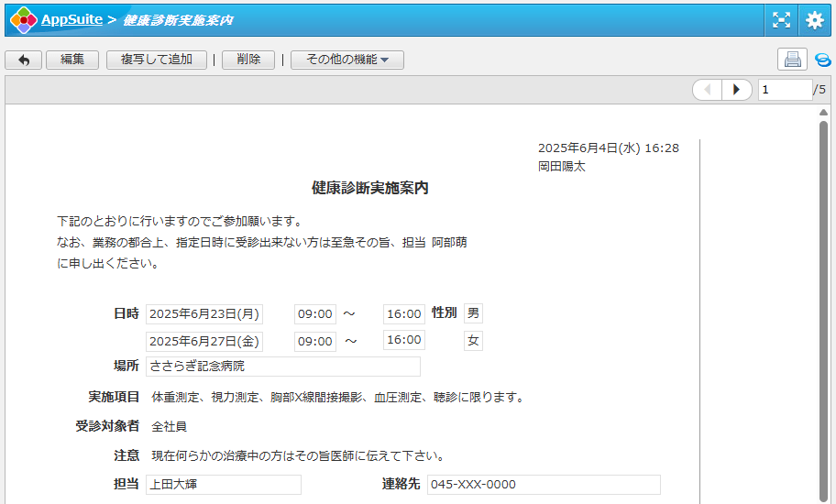This screenshot has width=836, height=504.
Task: Click the 2025年6月23日(月) date field
Action: (204, 314)
